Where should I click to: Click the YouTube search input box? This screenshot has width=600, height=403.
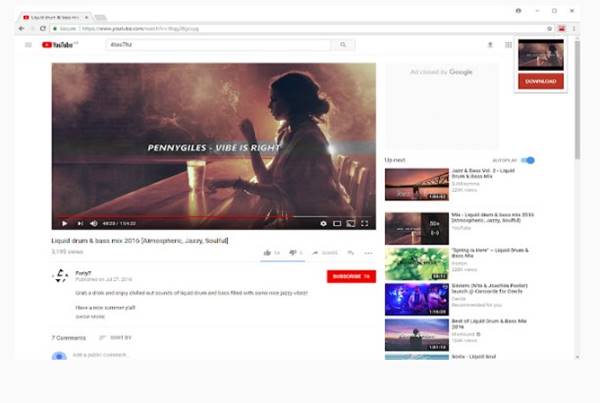[x=218, y=45]
